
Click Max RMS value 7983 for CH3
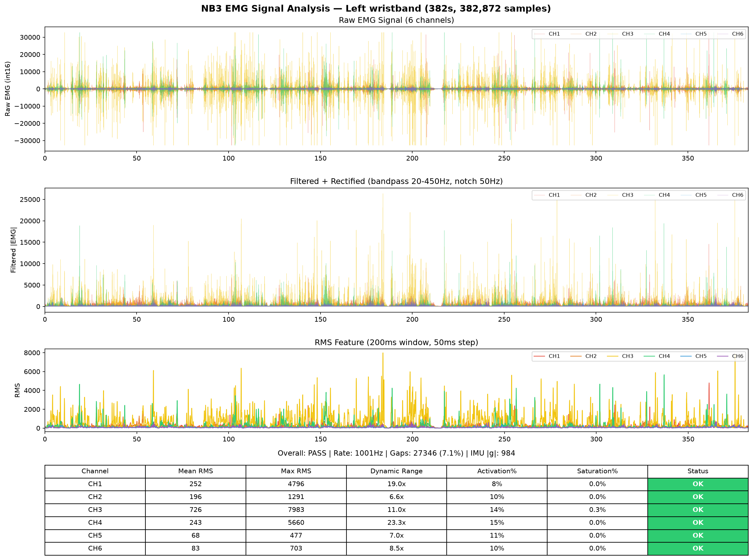click(296, 510)
